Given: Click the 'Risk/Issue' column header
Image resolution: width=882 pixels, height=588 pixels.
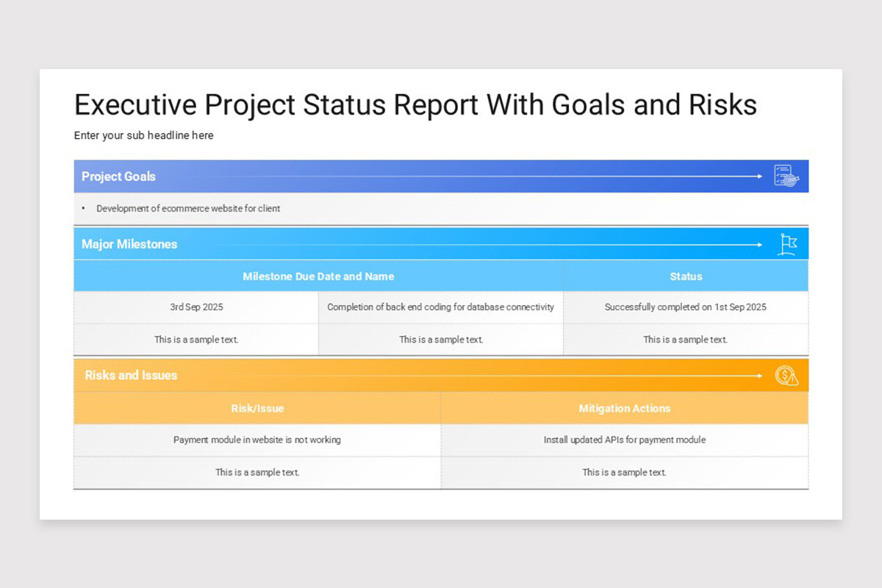Looking at the screenshot, I should click(257, 408).
